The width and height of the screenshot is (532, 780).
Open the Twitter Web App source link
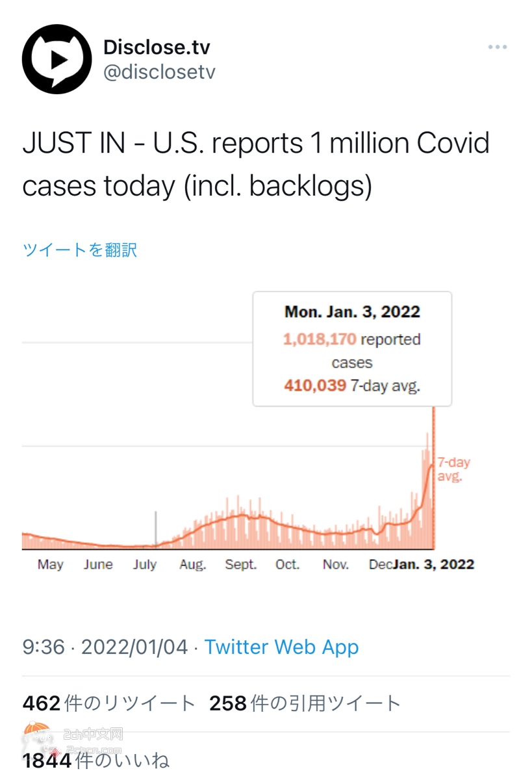pos(281,647)
